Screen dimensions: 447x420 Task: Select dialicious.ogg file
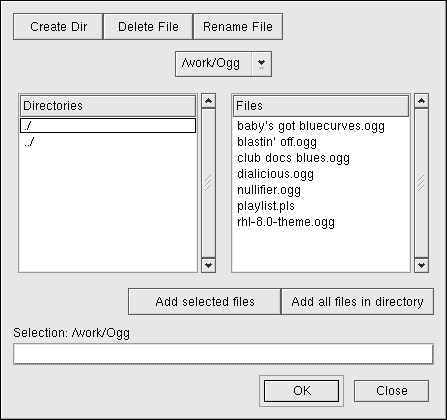pyautogui.click(x=275, y=174)
